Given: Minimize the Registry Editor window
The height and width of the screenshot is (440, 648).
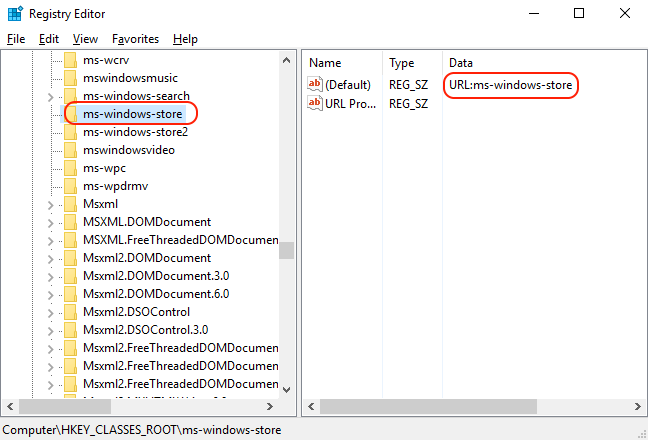Looking at the screenshot, I should [x=534, y=13].
